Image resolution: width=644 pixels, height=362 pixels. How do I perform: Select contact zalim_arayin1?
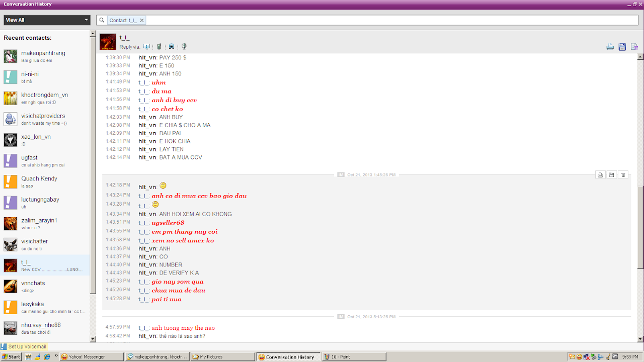coord(45,224)
